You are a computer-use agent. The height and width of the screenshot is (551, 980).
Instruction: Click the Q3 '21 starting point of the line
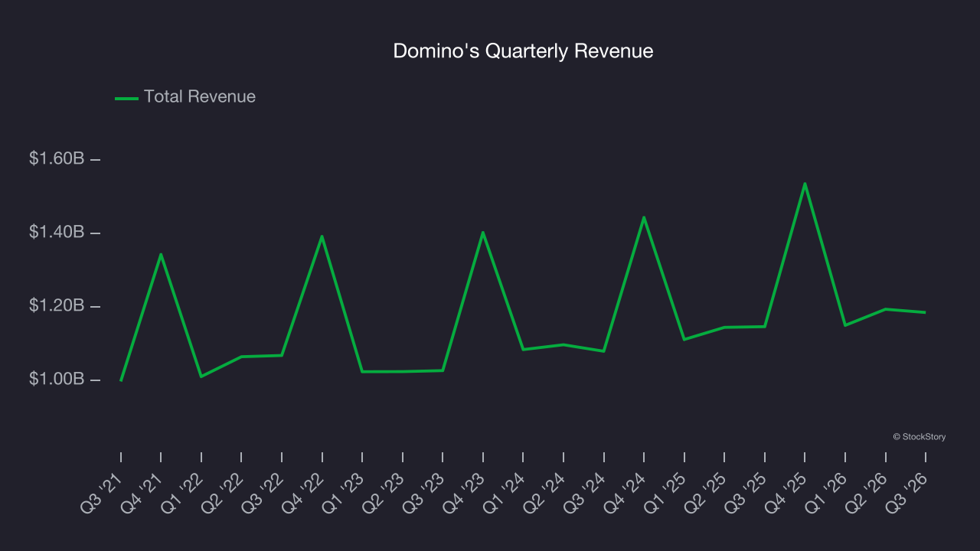coord(121,380)
